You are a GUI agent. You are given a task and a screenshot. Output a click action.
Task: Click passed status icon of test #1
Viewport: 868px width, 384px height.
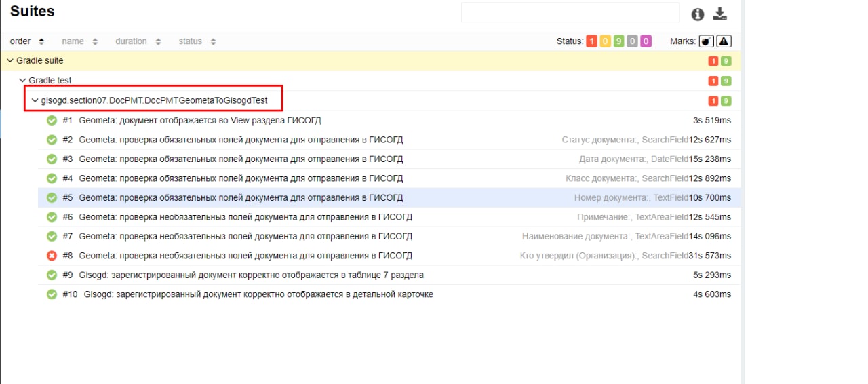click(x=52, y=121)
